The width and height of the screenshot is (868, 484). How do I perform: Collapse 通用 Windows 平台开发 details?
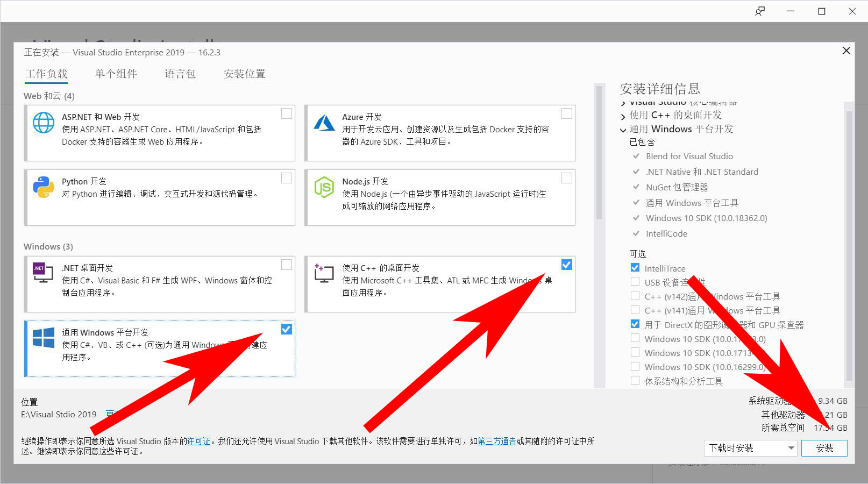coord(623,130)
